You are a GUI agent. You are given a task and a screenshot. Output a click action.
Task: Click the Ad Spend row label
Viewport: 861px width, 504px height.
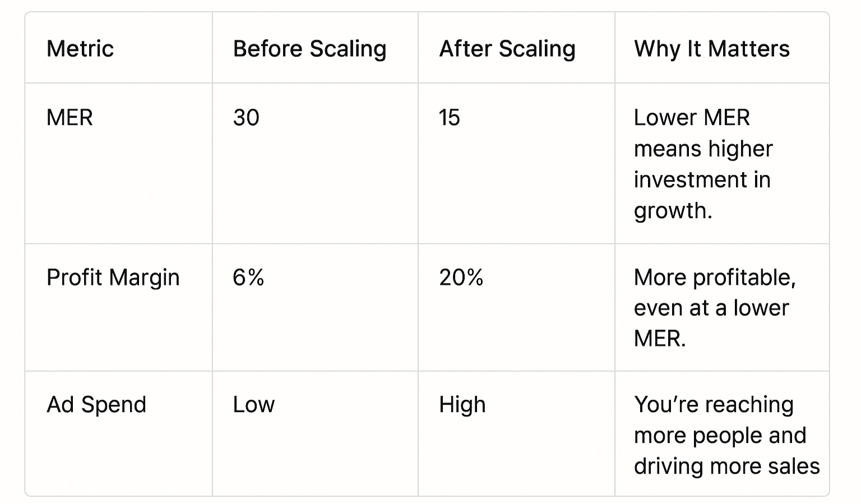coord(96,405)
